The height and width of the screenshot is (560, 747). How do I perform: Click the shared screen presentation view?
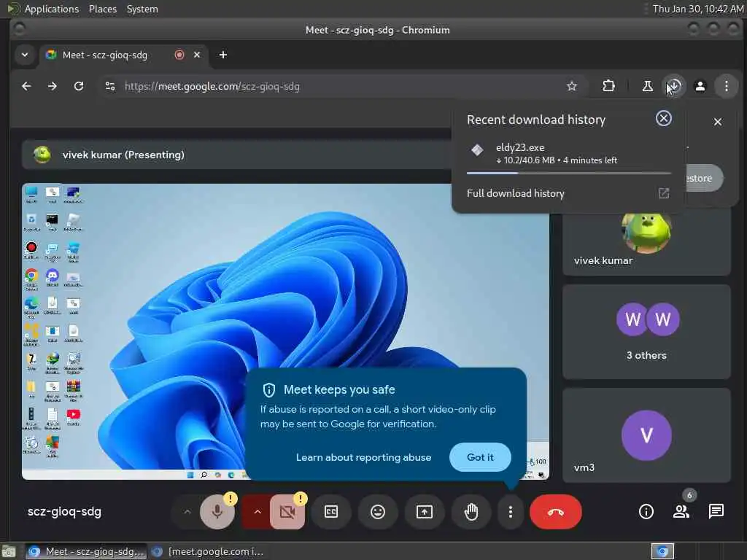tap(285, 332)
